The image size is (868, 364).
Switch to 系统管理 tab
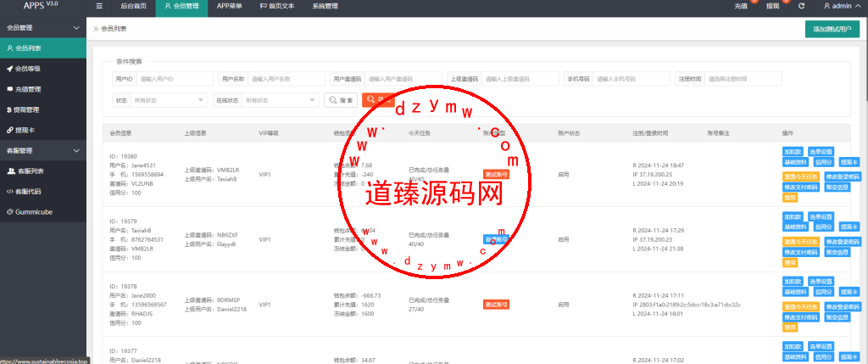[x=325, y=7]
